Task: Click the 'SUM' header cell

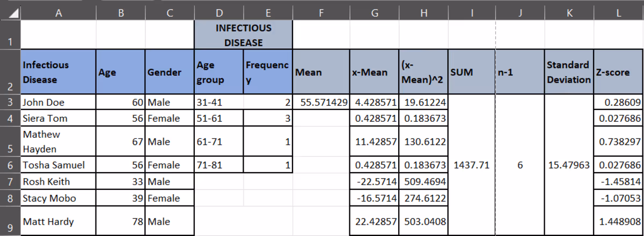Action: coord(472,72)
